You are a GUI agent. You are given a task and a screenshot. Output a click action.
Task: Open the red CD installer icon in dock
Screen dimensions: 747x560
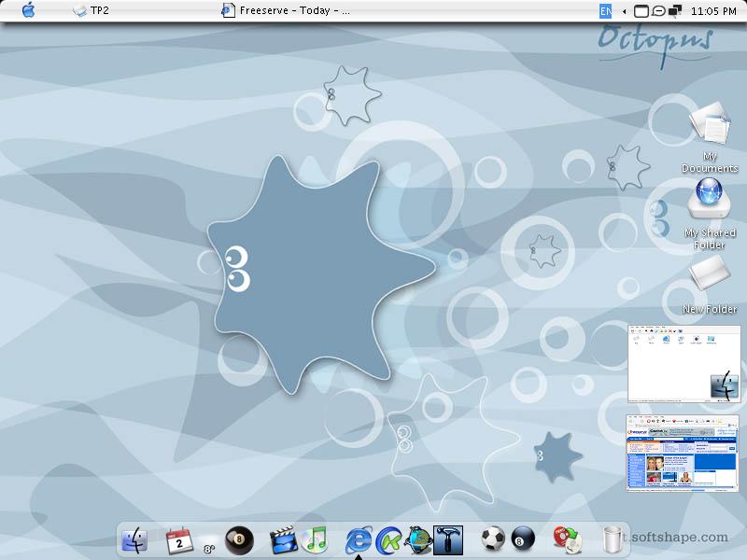[x=567, y=540]
